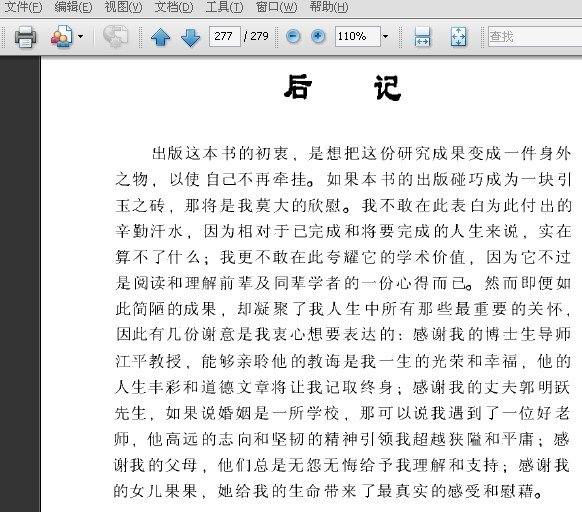This screenshot has width=582, height=512.
Task: Click the text 出版这本书的初衷
Action: coord(220,153)
